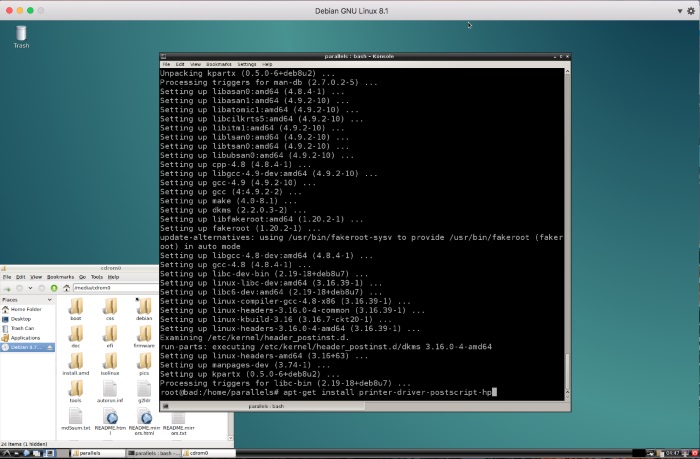Switch to cdrom0 taskbar window button
This screenshot has height=459, width=700.
click(208, 453)
